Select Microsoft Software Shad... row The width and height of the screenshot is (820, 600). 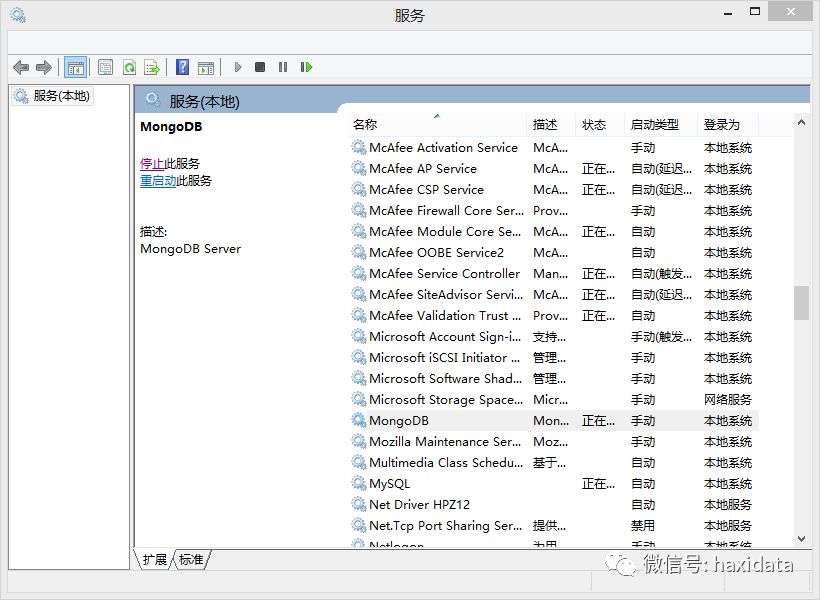[553, 378]
